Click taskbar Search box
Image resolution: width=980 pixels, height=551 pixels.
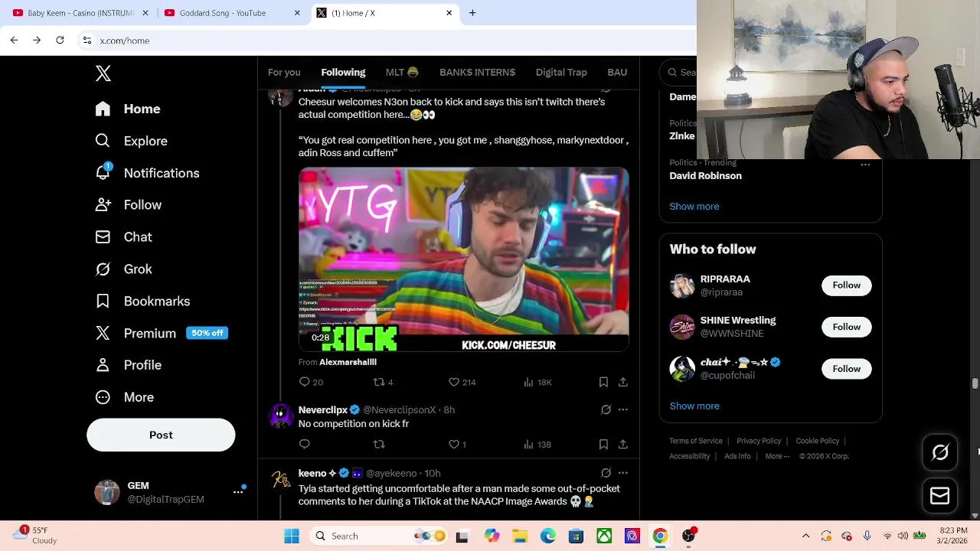(x=379, y=536)
